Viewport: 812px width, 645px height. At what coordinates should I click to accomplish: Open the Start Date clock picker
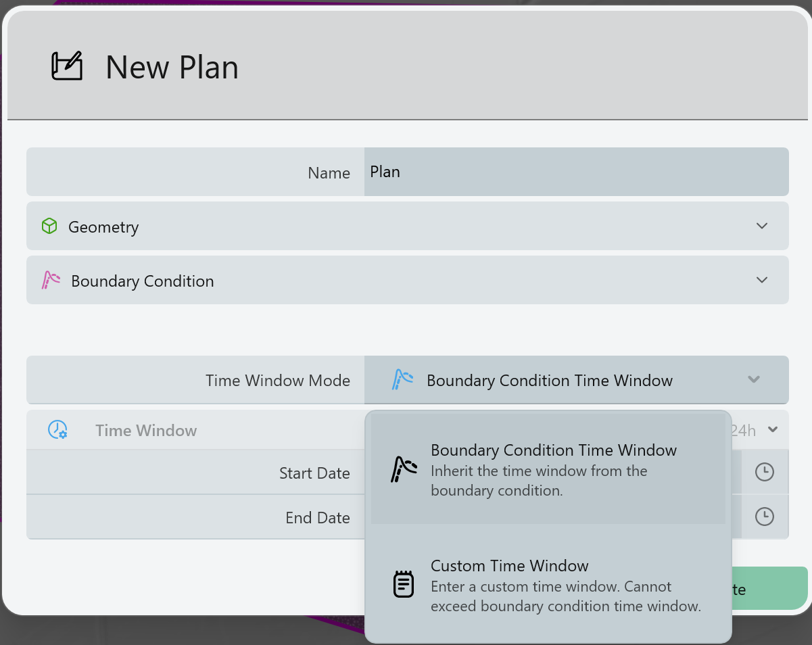tap(764, 472)
